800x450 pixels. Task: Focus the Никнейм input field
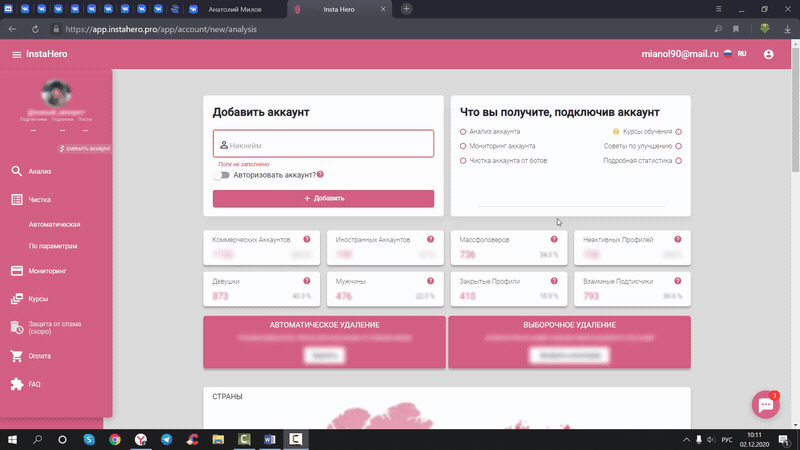point(323,144)
